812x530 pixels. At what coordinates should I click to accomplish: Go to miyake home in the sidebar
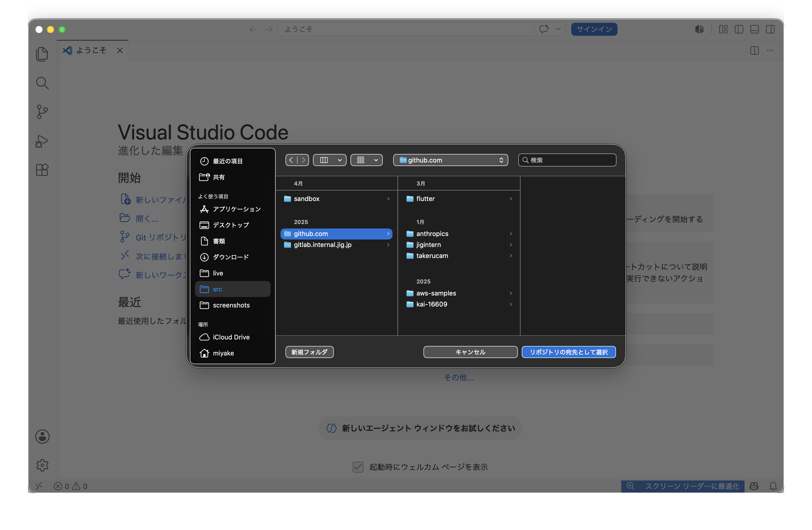tap(233, 353)
